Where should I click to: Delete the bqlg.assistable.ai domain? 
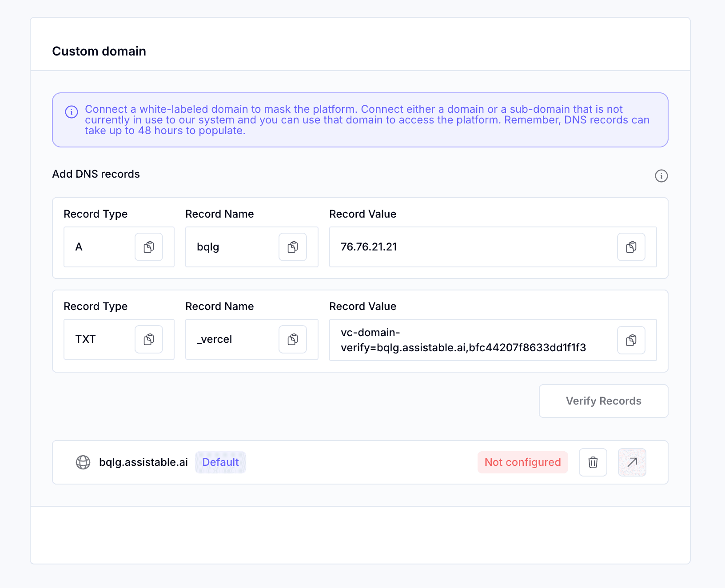coord(593,462)
